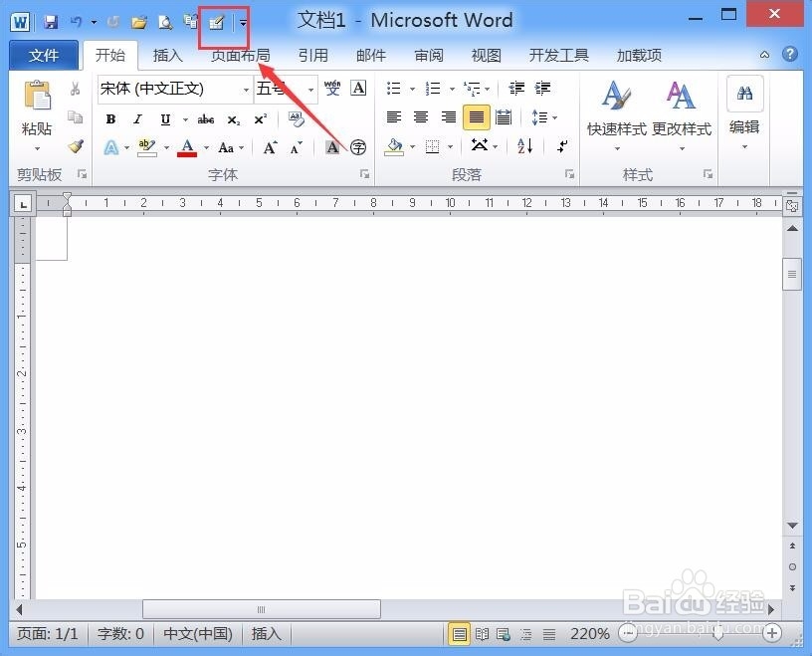Show or hide paragraph marks
Image resolution: width=812 pixels, height=656 pixels.
coord(562,146)
